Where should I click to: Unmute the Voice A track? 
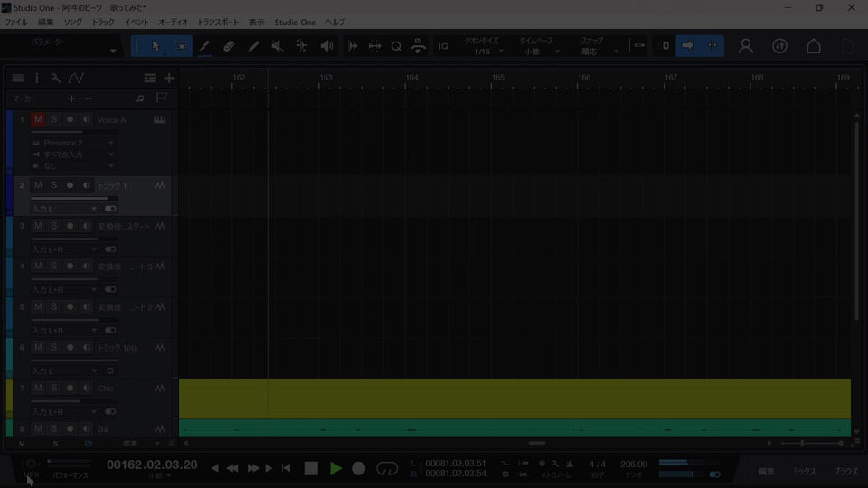[38, 119]
